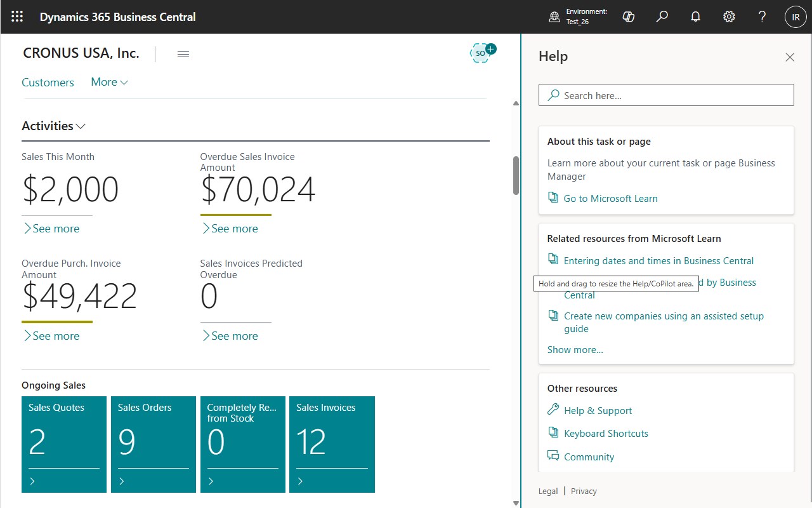
Task: See more under Sales This Month
Action: (x=51, y=229)
